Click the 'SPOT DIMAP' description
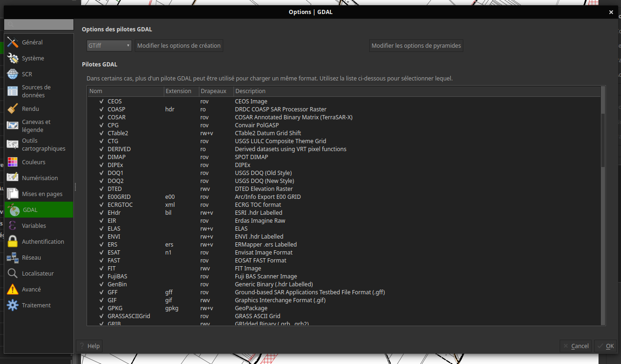Viewport: 621px width, 364px height. click(x=251, y=157)
